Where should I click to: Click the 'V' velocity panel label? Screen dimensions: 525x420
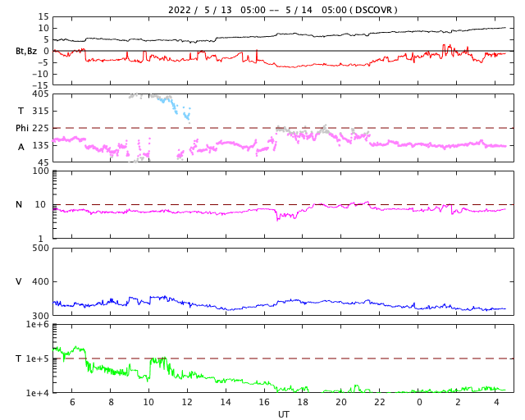19,281
